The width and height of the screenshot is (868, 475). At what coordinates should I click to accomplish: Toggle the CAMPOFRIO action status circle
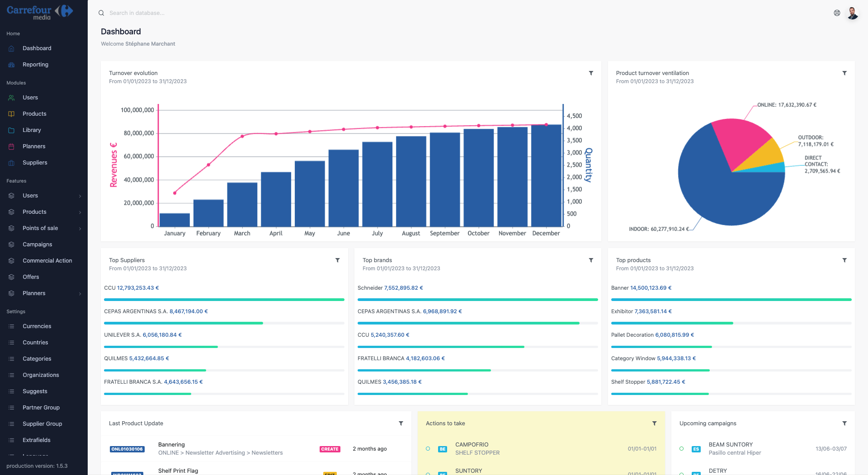click(x=428, y=449)
